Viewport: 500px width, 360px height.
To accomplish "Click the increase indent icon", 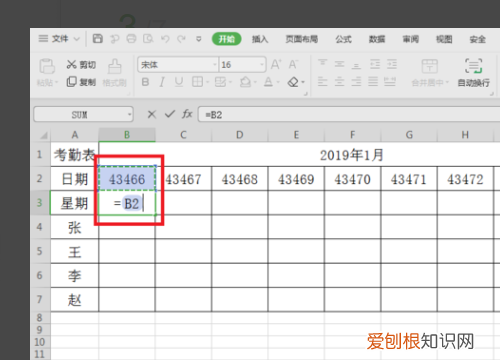I will (392, 64).
